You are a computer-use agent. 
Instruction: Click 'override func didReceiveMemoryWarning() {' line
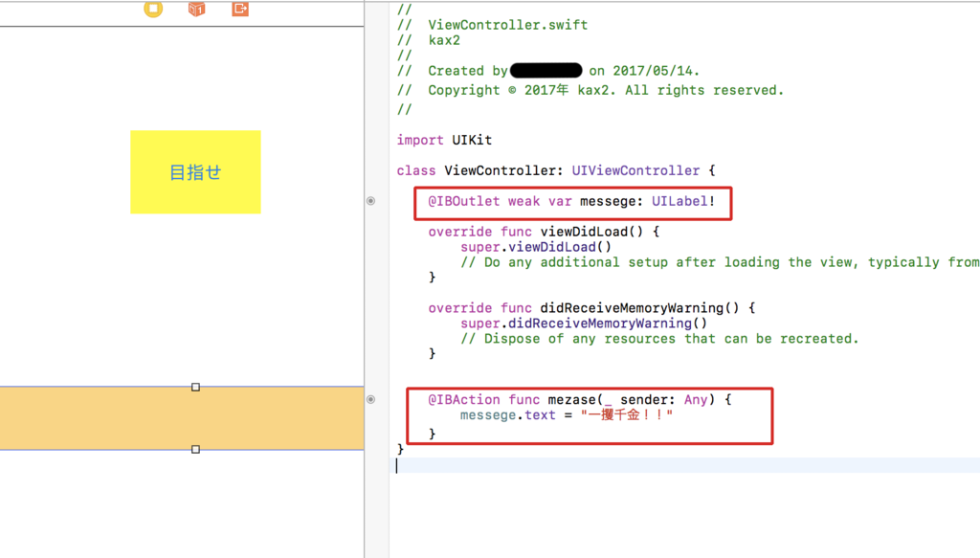click(591, 308)
